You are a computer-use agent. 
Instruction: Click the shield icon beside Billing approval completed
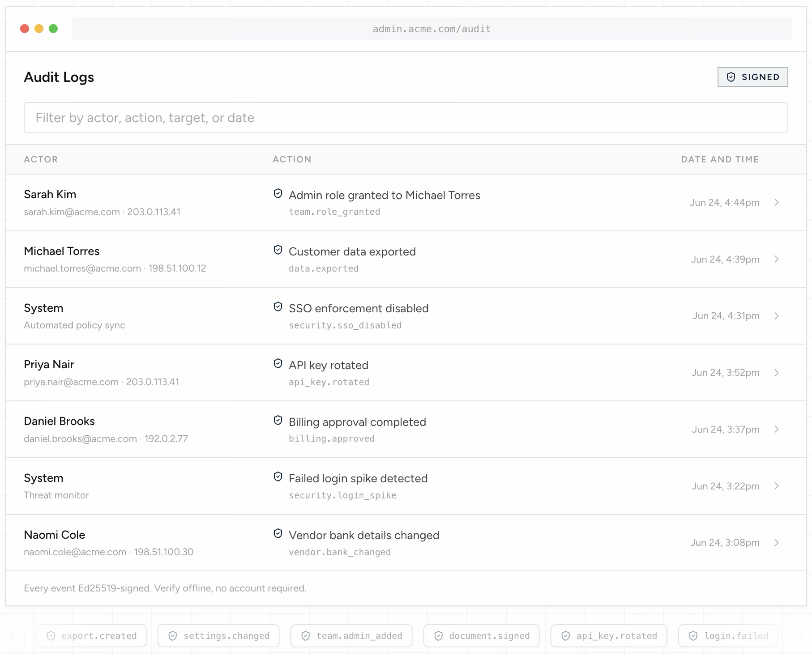click(x=278, y=420)
